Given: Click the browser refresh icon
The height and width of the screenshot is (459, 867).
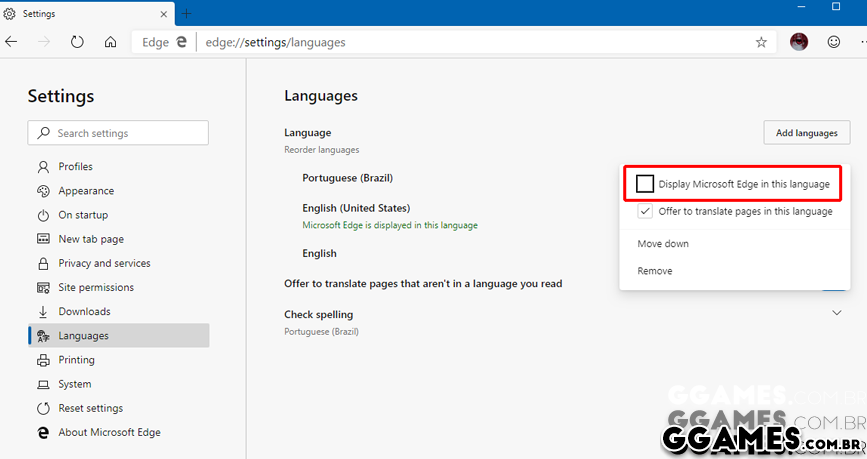Looking at the screenshot, I should click(77, 42).
